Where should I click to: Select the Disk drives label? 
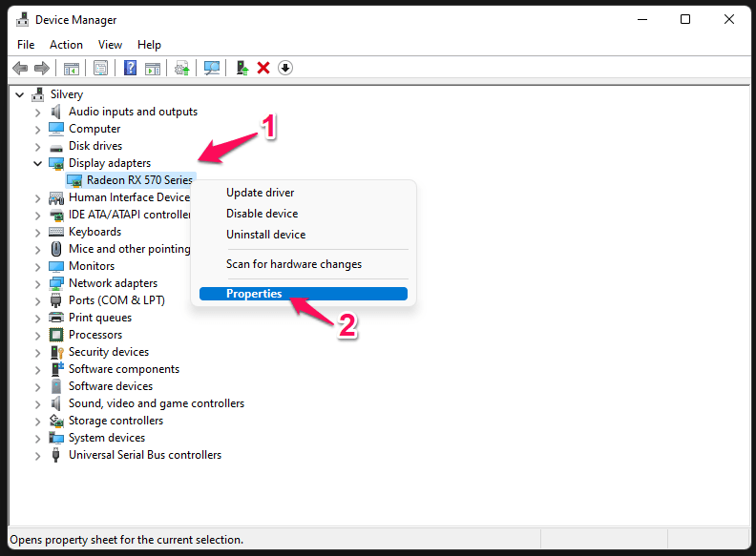[x=95, y=146]
